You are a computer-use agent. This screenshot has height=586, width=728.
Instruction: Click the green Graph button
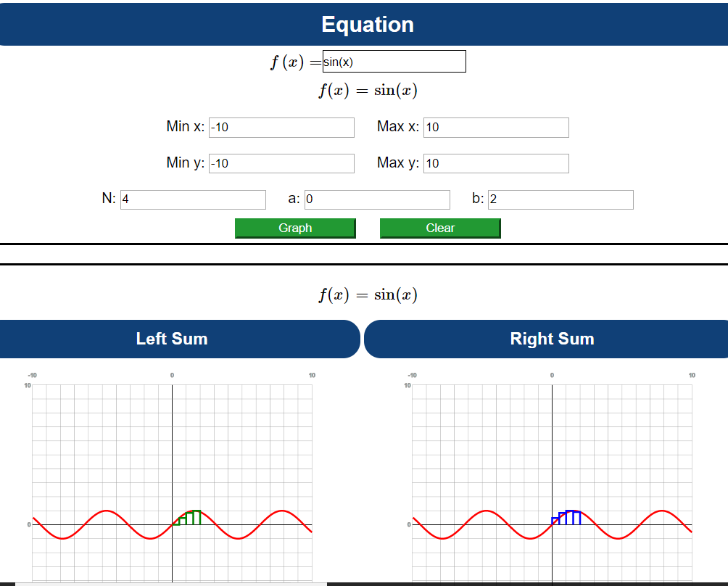pos(295,228)
